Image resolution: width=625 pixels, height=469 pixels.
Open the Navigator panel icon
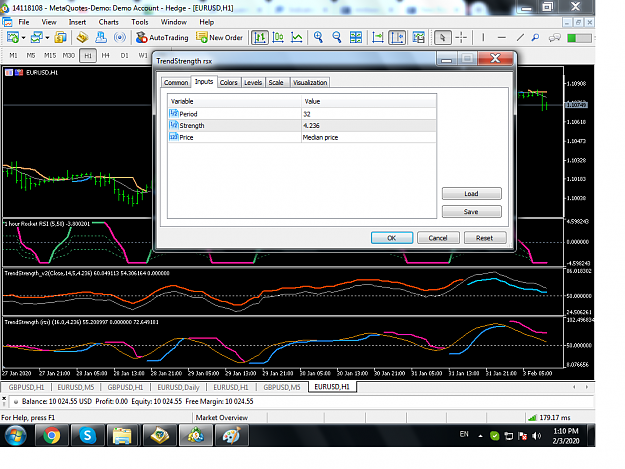point(101,37)
